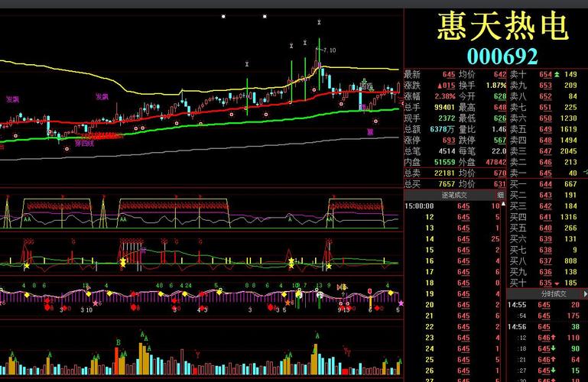
Task: Click the 7.10 high price label on chart
Action: coord(330,50)
